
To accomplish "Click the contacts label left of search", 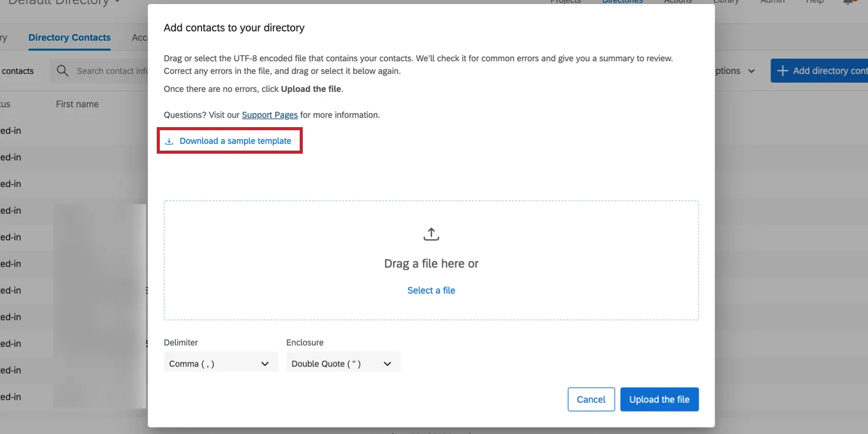I will point(18,71).
